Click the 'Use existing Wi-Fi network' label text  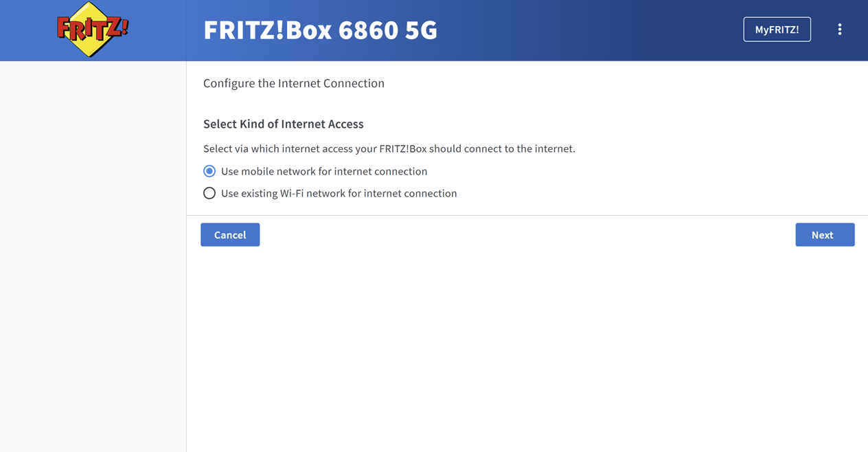[339, 193]
